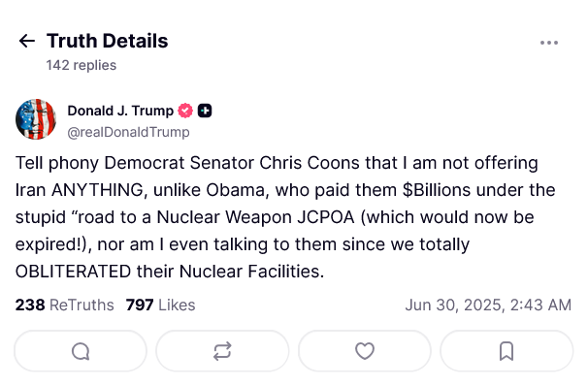View the 797 Likes list
Image resolution: width=588 pixels, height=386 pixels.
(x=160, y=306)
